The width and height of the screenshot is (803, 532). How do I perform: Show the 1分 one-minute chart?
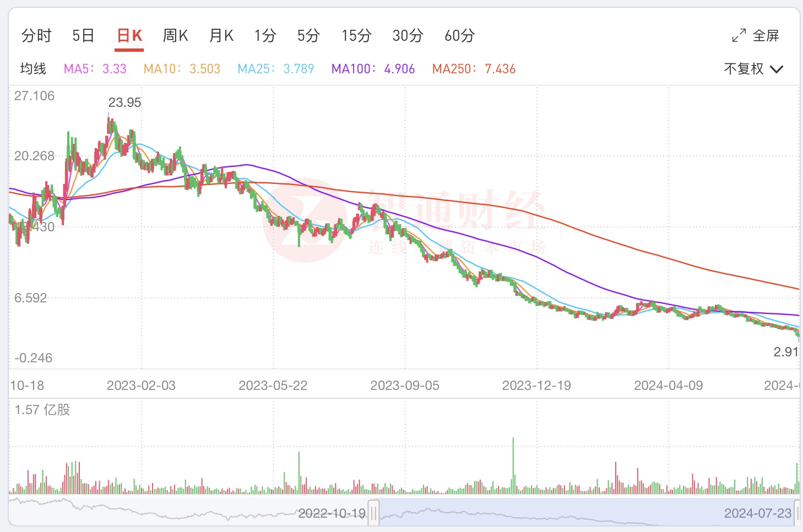[x=265, y=36]
